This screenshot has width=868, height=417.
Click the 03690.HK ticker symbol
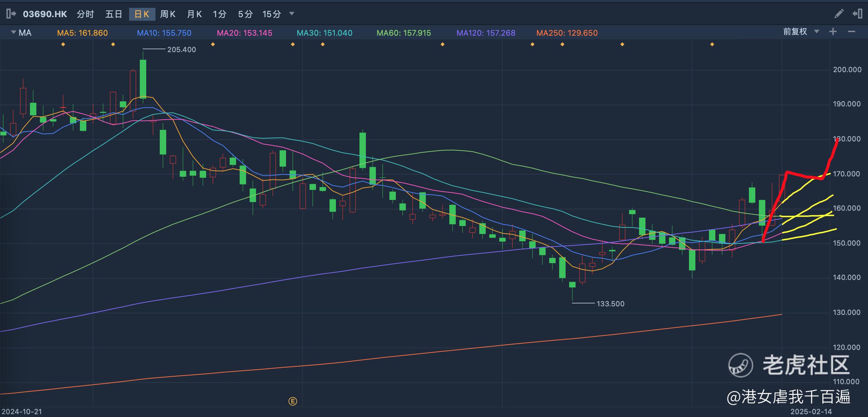click(x=45, y=14)
